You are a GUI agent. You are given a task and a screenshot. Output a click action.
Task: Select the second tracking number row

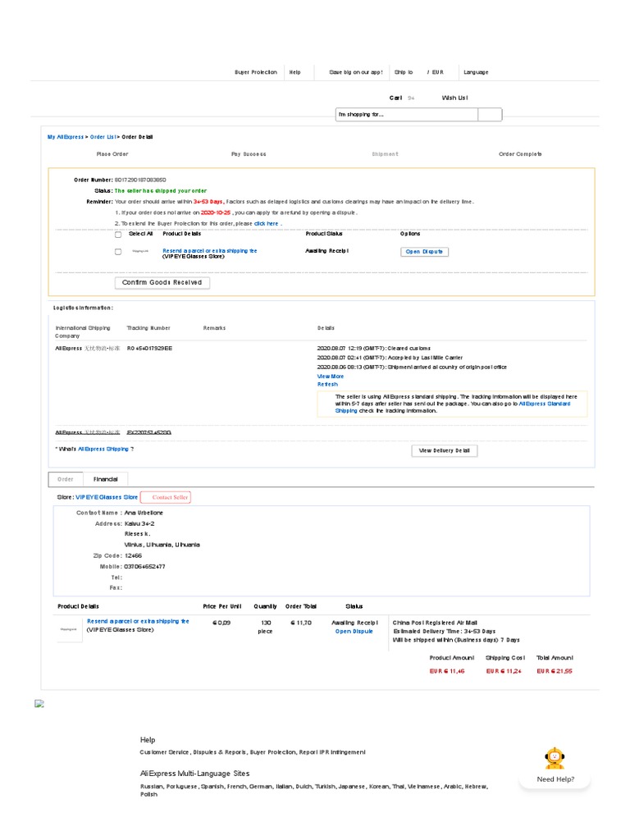coord(149,433)
